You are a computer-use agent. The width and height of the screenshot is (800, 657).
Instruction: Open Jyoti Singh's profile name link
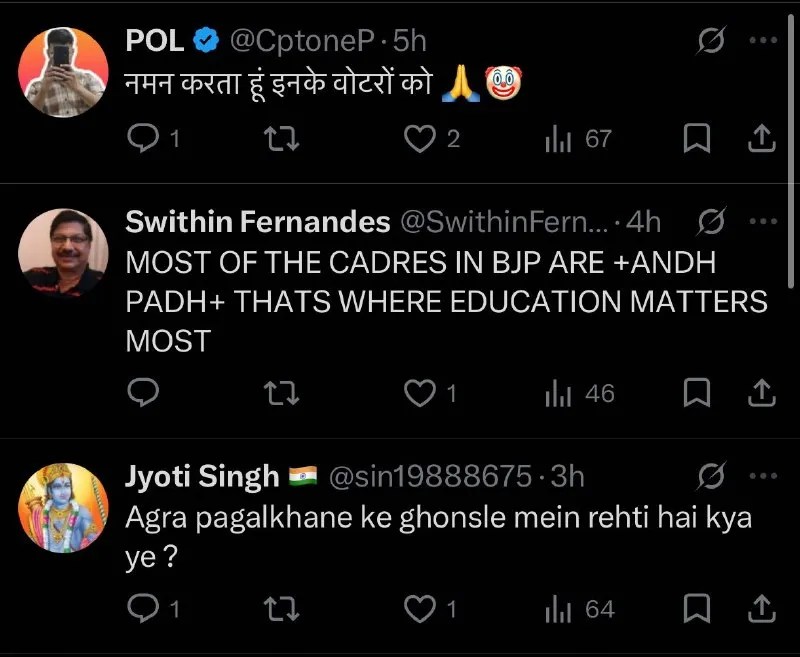[x=201, y=477]
